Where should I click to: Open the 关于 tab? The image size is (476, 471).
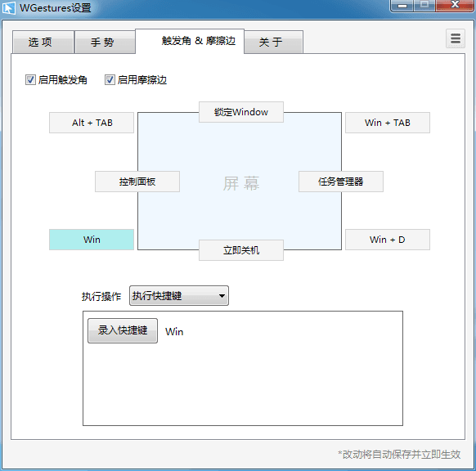click(x=273, y=42)
